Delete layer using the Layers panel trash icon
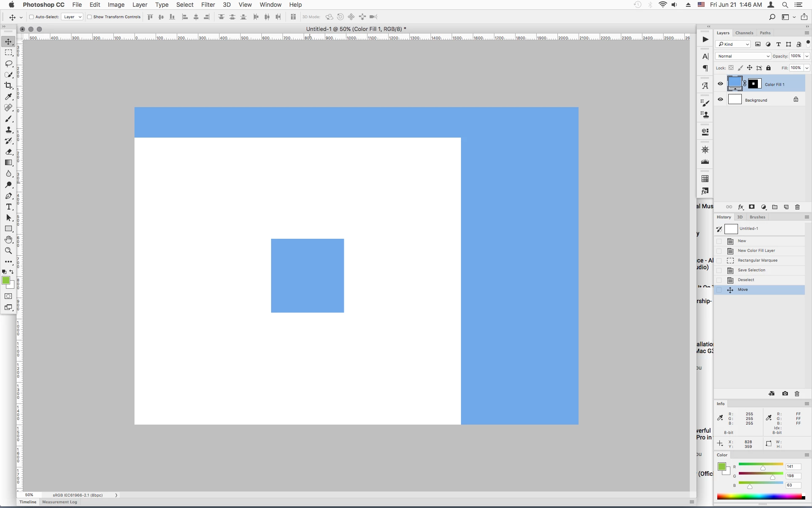Viewport: 812px width, 508px height. coord(797,207)
